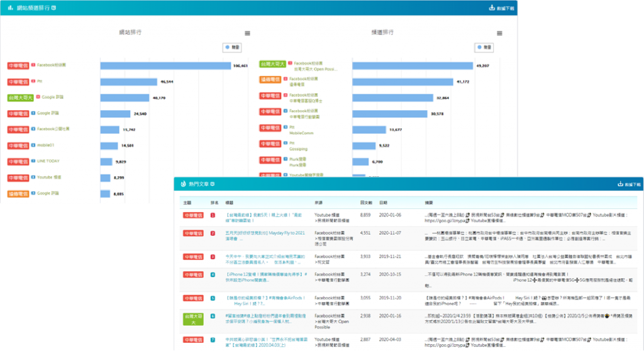Image resolution: width=644 pixels, height=353 pixels.
Task: Click rank 3 badge in 熱門文章
Action: coord(213,257)
